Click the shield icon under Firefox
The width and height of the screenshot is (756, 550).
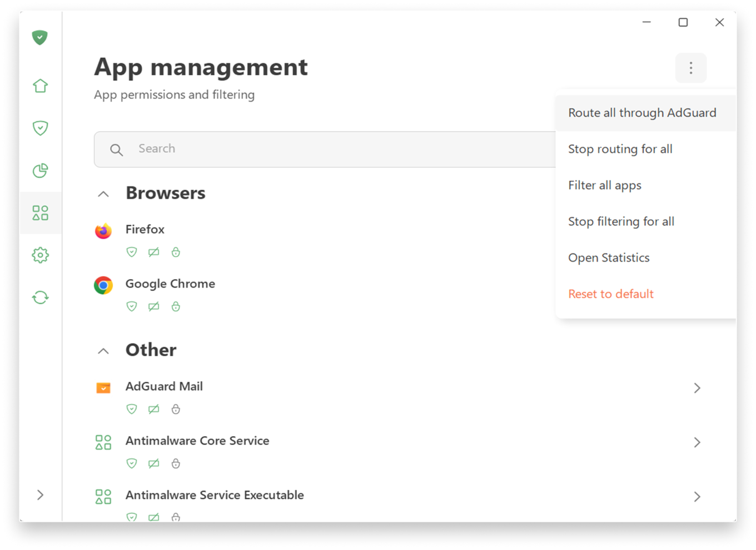(x=132, y=252)
